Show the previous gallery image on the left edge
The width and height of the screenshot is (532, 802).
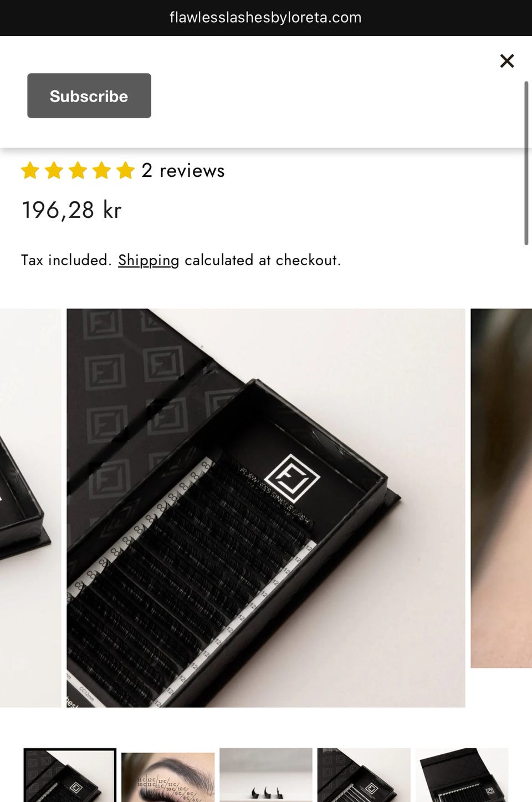pos(30,508)
